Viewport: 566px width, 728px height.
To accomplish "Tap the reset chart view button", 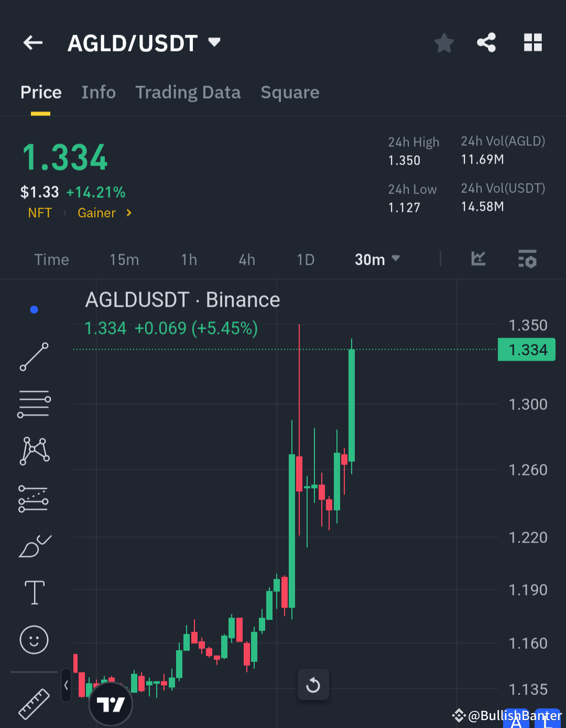I will click(313, 684).
